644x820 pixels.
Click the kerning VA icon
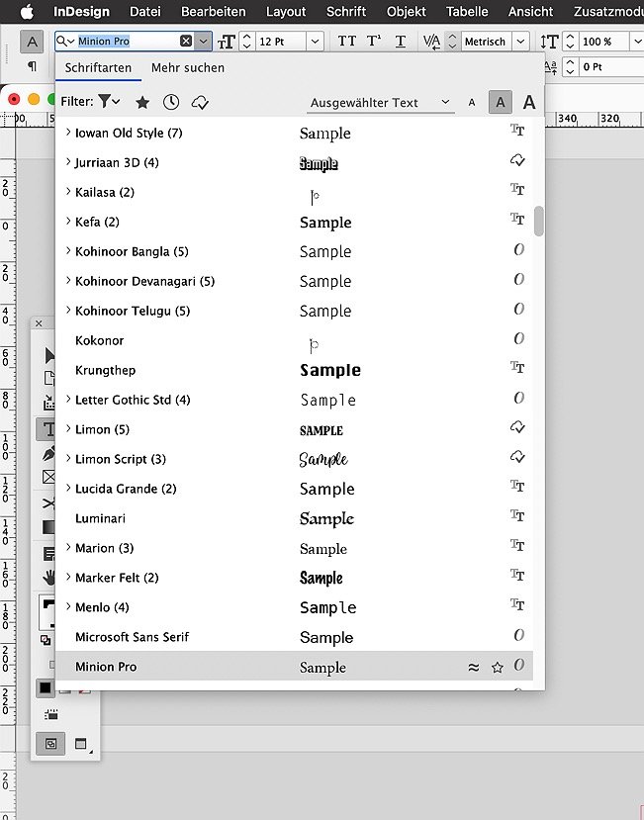coord(431,42)
